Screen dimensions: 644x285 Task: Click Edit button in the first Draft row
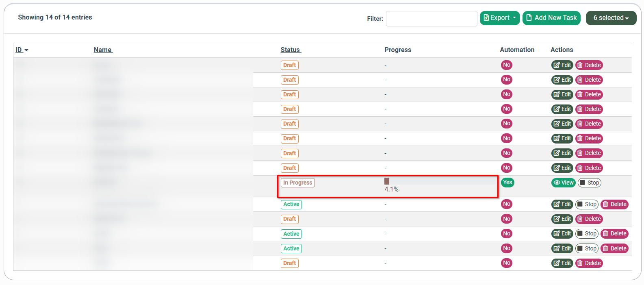[562, 65]
